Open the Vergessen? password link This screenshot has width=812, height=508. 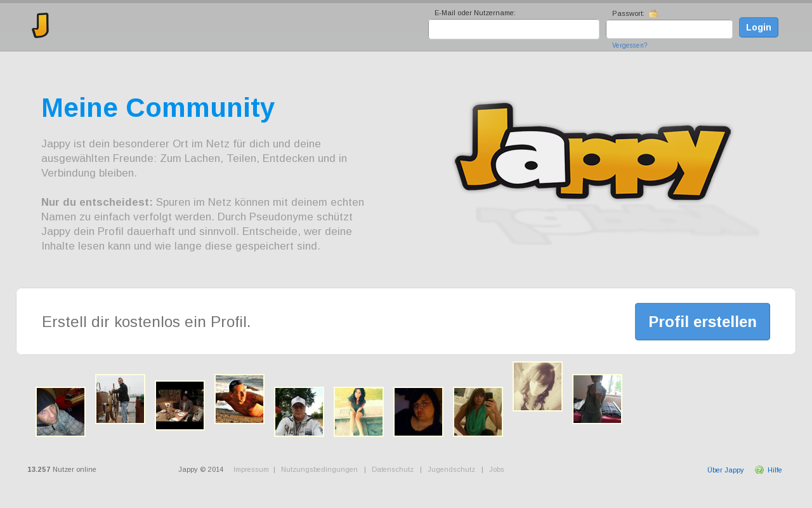(x=630, y=46)
